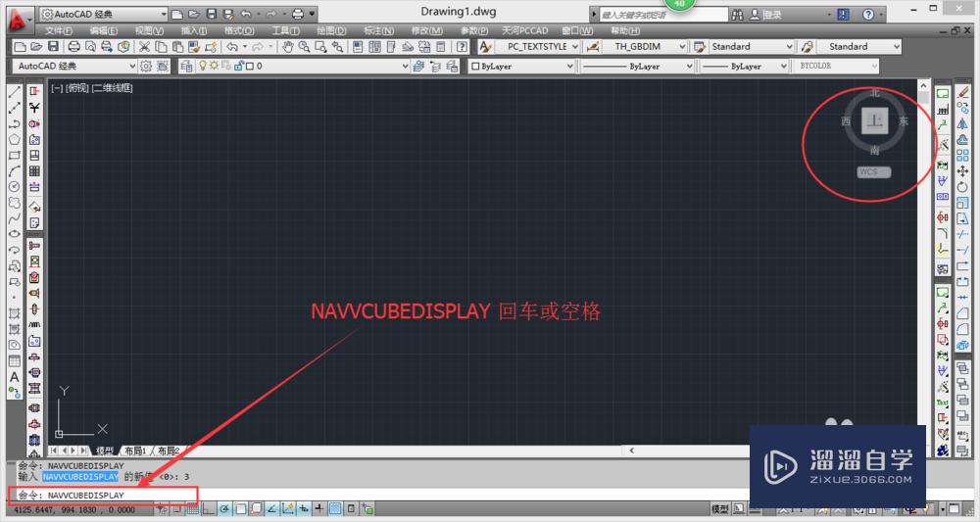Select the Pan hand tool

coord(287,46)
